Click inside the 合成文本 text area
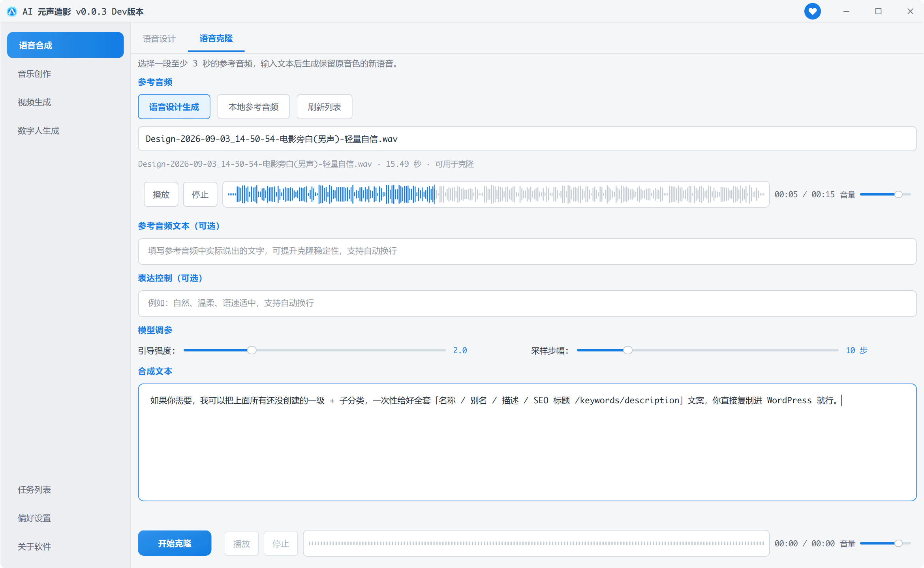924x568 pixels. (527, 442)
